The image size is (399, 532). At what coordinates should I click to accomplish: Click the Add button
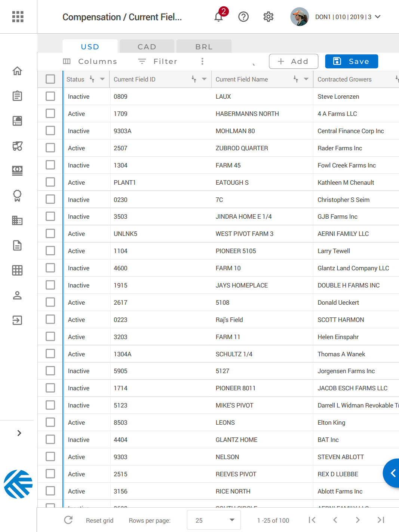[294, 61]
